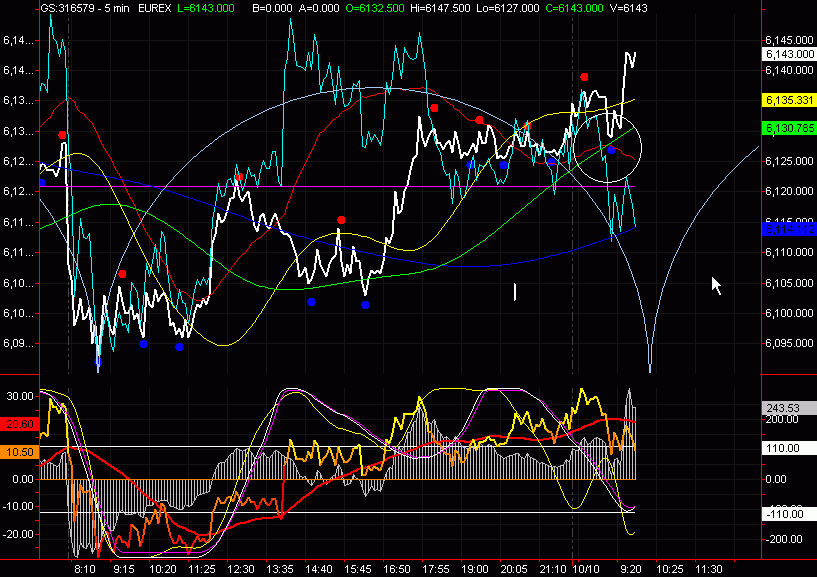
Task: Click the red 20.60 indicator value label
Action: tap(20, 425)
